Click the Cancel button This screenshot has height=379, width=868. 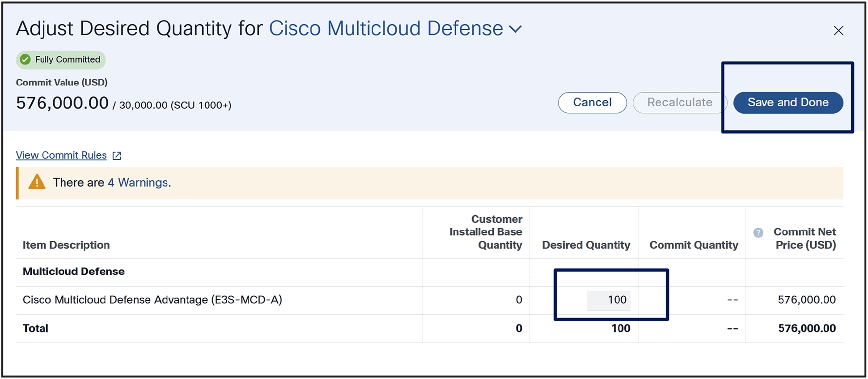[x=592, y=102]
